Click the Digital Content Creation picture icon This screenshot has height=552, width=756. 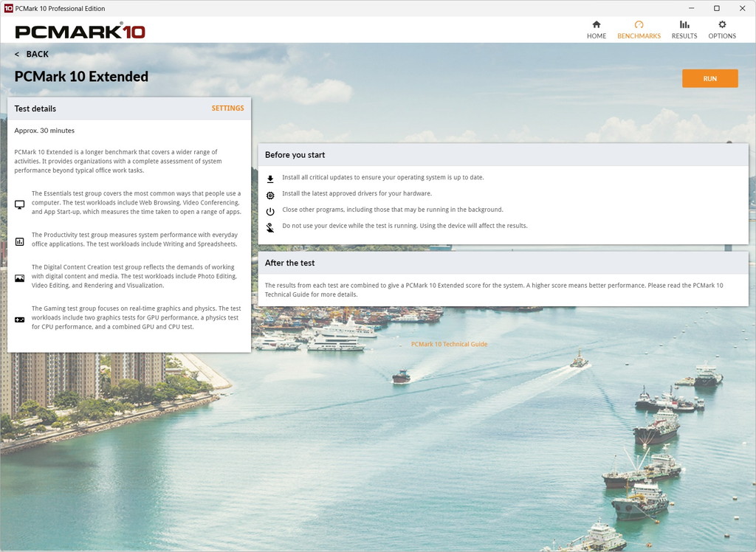pos(19,278)
